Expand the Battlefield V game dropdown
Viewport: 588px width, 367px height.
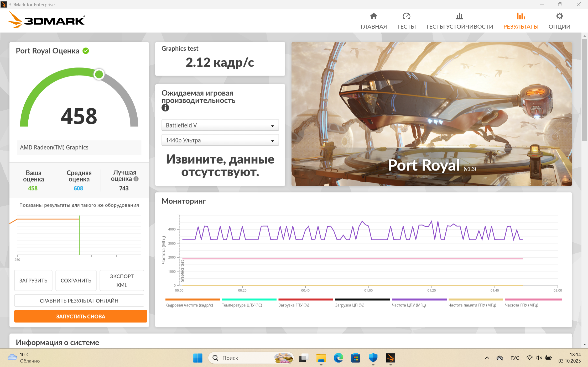[220, 125]
